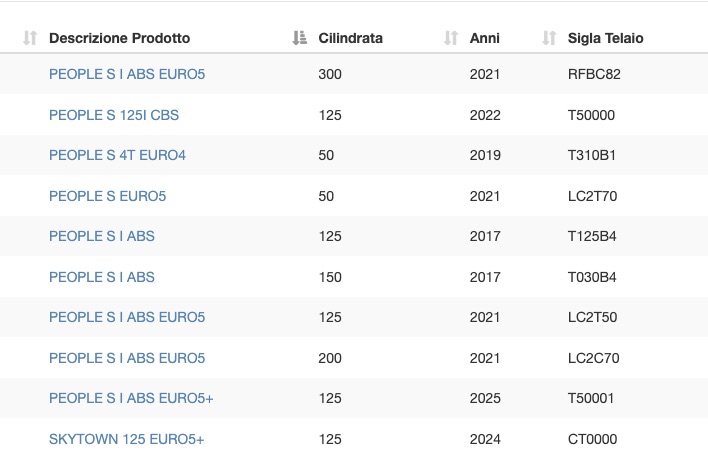Select the telaio code LC2T50

click(592, 317)
